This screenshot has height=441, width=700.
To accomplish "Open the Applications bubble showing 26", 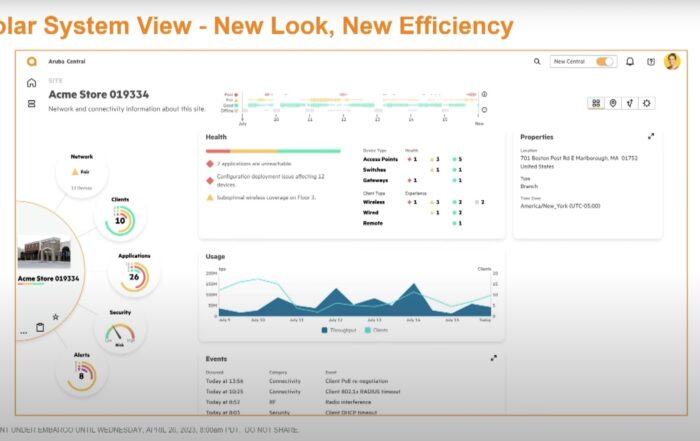I will pos(134,276).
